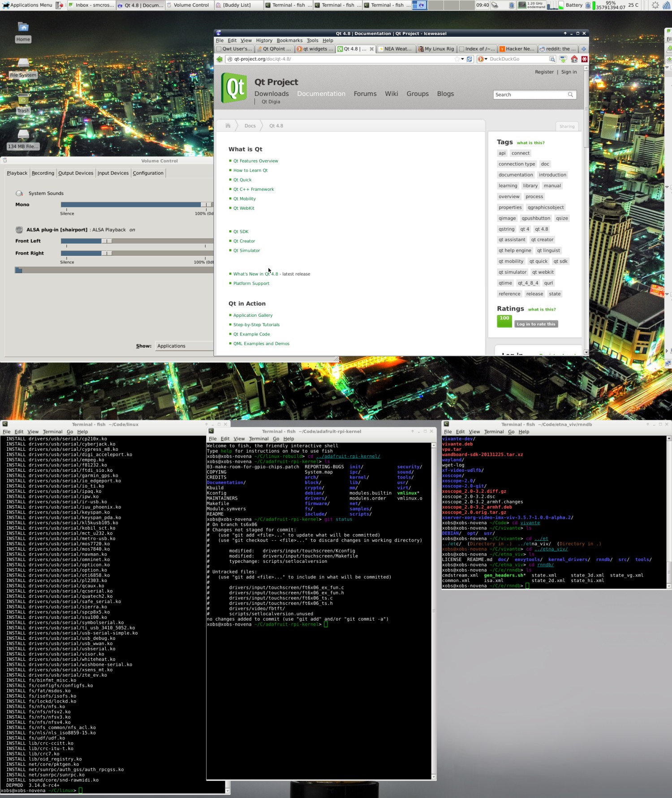Click the green battery indicator in panel
Image resolution: width=672 pixels, height=798 pixels.
tap(594, 5)
